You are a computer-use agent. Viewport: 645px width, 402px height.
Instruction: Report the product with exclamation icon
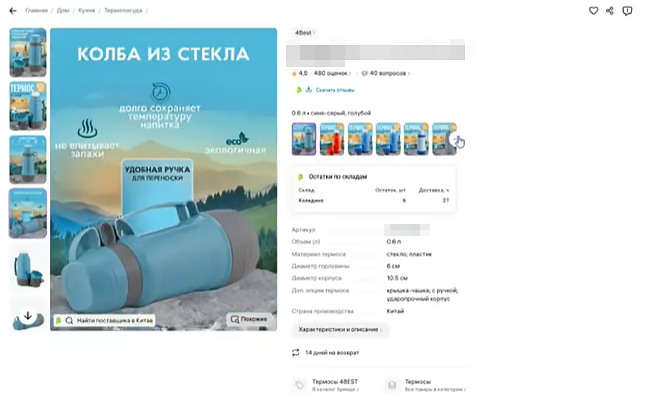[627, 11]
